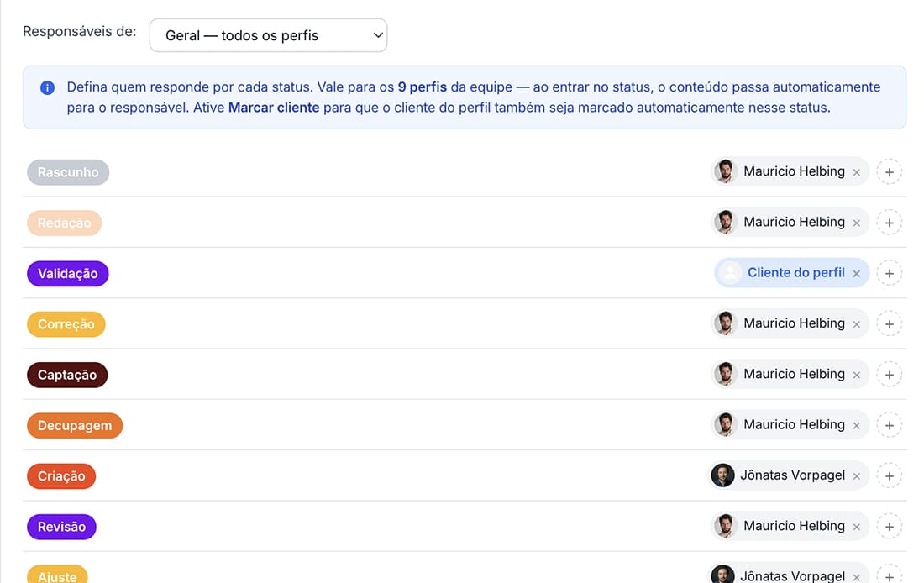Click plus icon in Captação row
924x583 pixels.
(890, 375)
